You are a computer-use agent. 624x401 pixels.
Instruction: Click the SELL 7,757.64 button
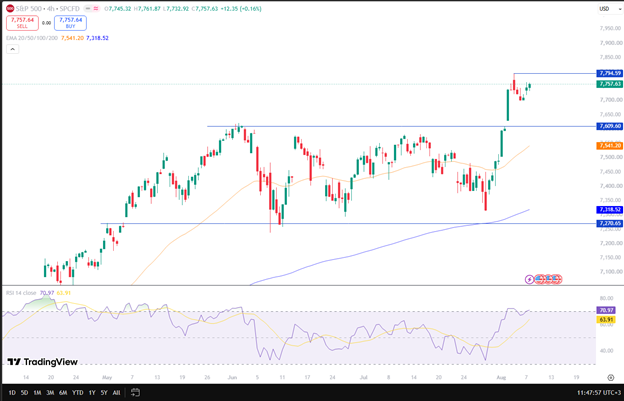22,23
